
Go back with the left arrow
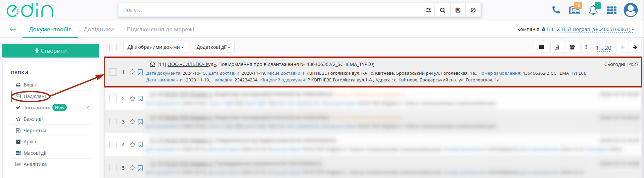coord(13,29)
